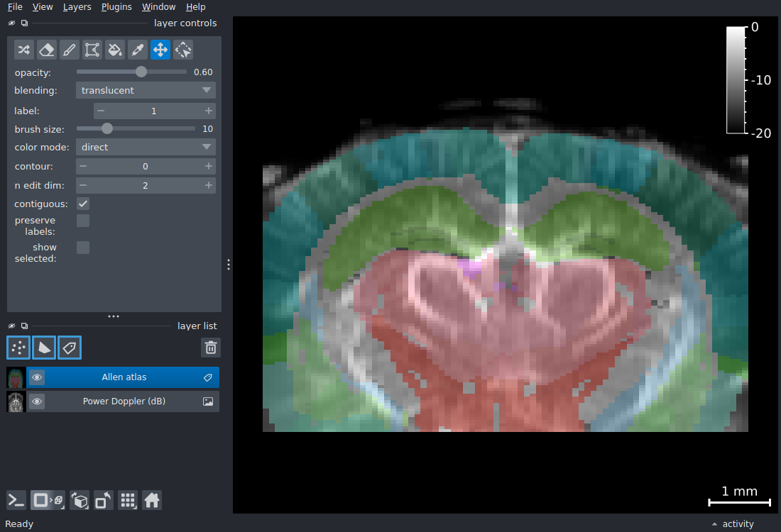Increase n edit dim value
Image resolution: width=781 pixels, height=532 pixels.
pos(209,185)
